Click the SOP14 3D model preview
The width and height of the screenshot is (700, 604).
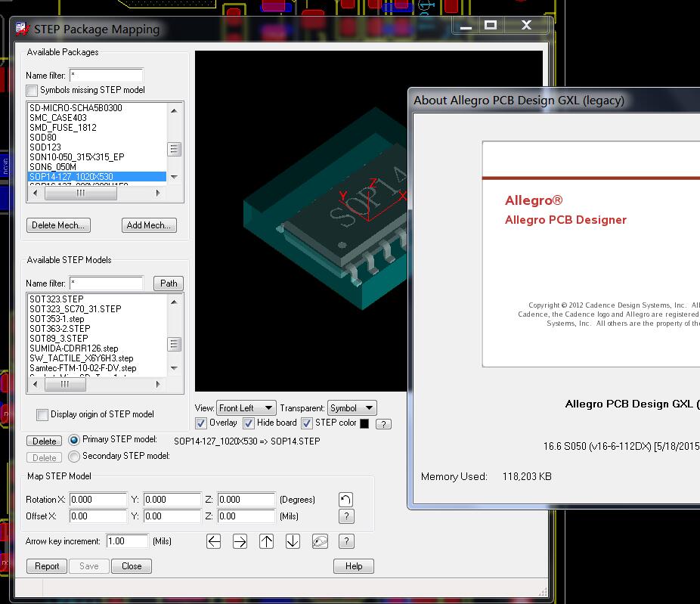(x=326, y=210)
